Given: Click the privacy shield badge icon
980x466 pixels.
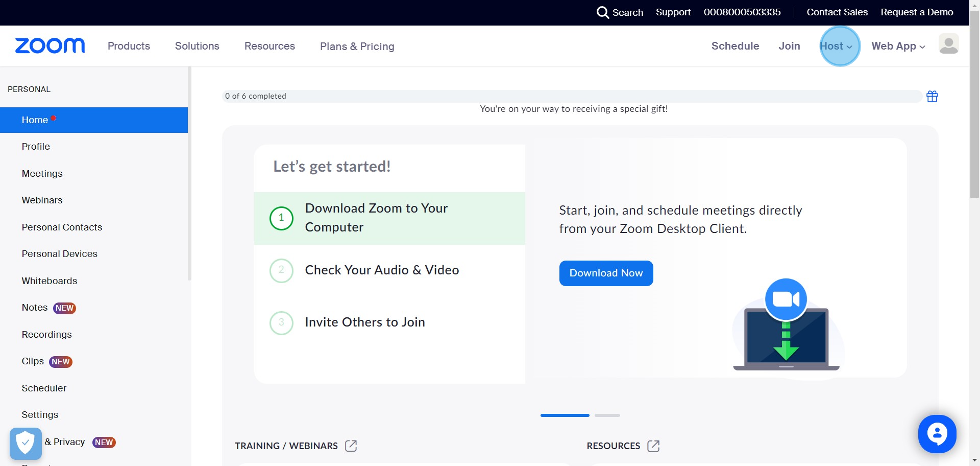Looking at the screenshot, I should (x=26, y=443).
